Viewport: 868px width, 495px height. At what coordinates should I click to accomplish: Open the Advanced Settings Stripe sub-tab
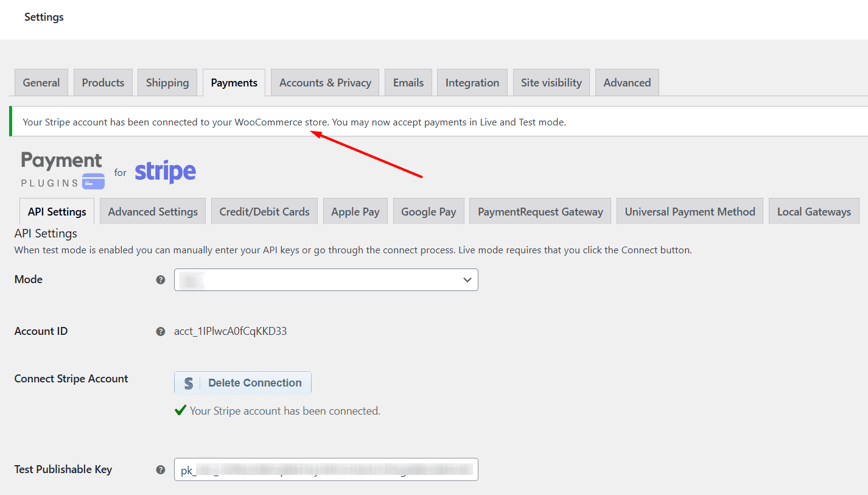(153, 211)
